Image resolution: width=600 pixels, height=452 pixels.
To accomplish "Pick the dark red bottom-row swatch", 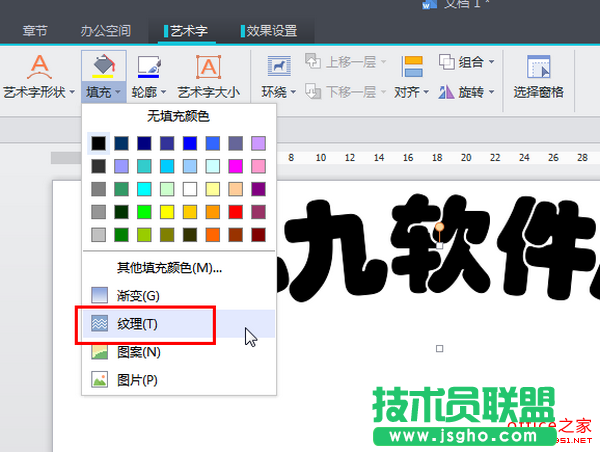I will coord(258,235).
